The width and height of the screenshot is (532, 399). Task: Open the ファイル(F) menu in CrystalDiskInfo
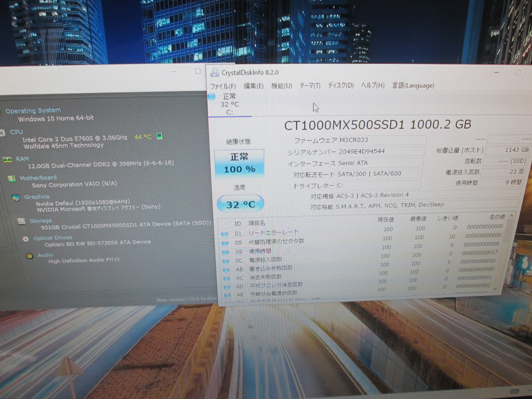point(223,86)
